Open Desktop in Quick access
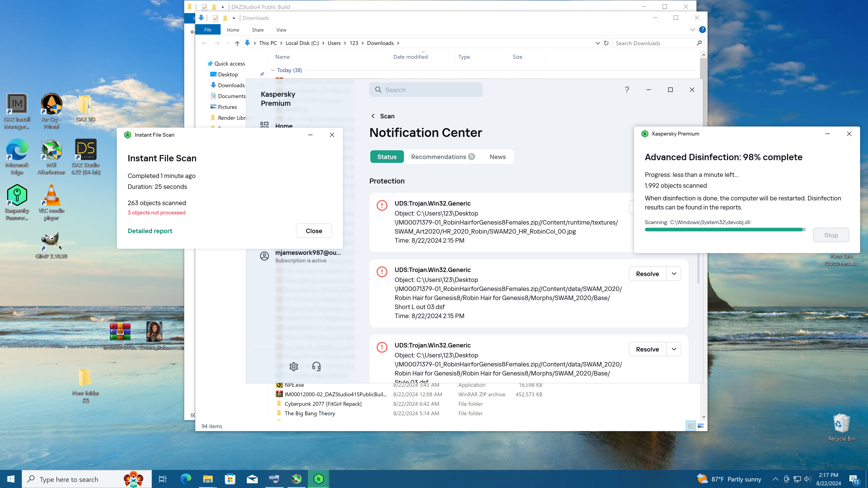The height and width of the screenshot is (488, 868). point(228,74)
